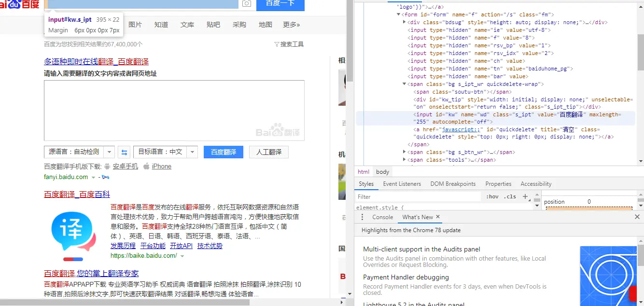The width and height of the screenshot is (644, 306).
Task: Open the 百度翻译,您的掌上翻译专家 result link
Action: coord(91,274)
